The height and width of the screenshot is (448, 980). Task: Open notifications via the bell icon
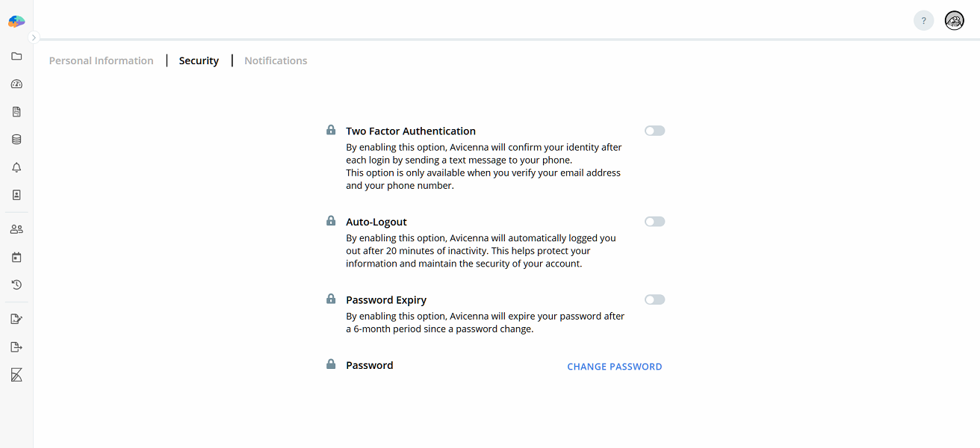16,167
